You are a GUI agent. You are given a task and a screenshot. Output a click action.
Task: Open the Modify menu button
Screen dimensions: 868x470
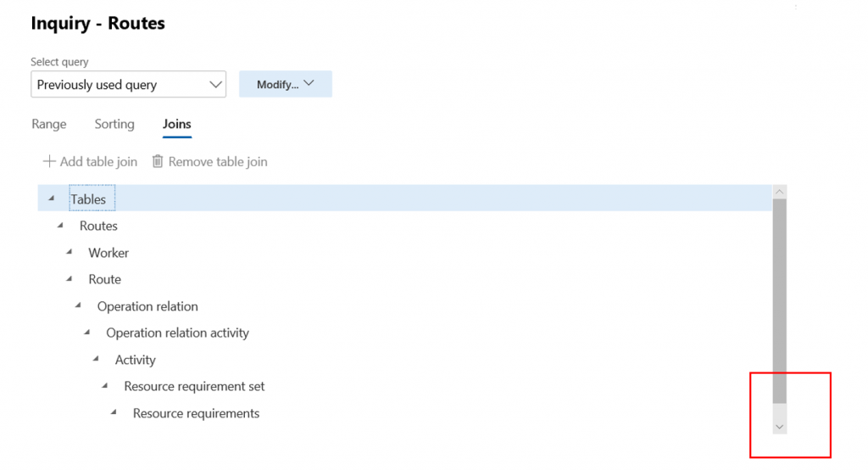click(x=285, y=84)
